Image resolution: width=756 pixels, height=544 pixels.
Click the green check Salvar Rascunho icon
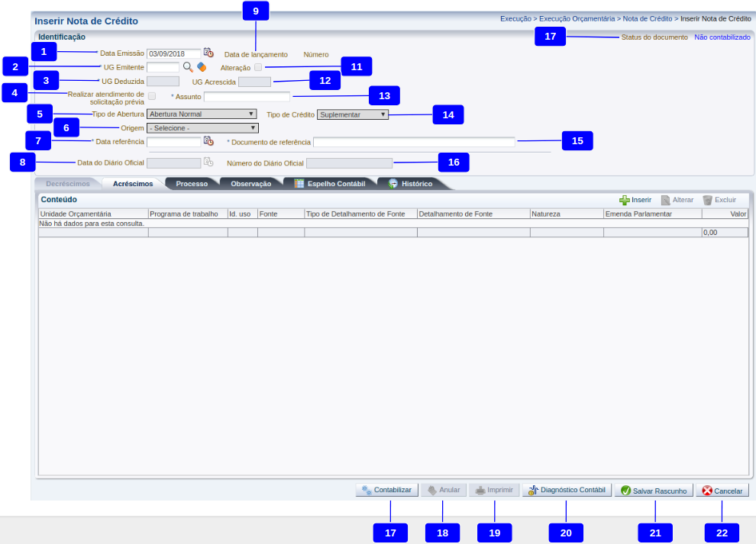[625, 491]
